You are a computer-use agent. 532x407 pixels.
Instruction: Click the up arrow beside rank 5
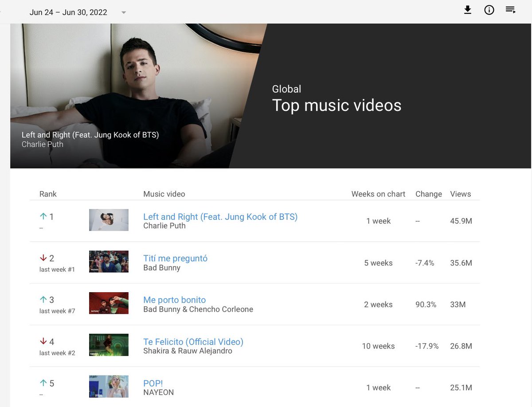43,383
